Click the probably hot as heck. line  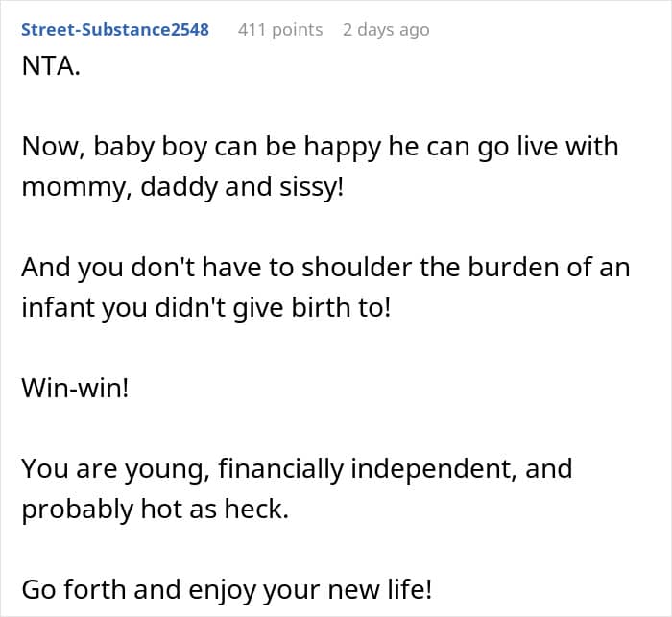point(156,510)
